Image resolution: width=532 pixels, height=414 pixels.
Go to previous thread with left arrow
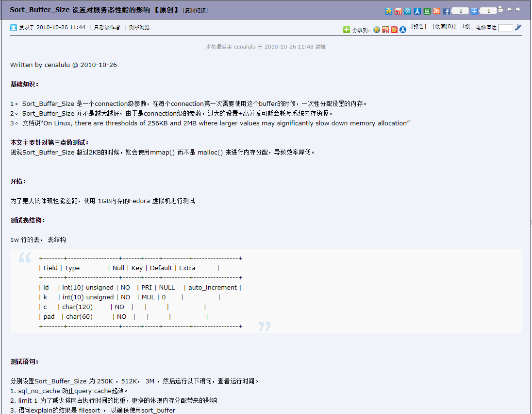pos(509,10)
